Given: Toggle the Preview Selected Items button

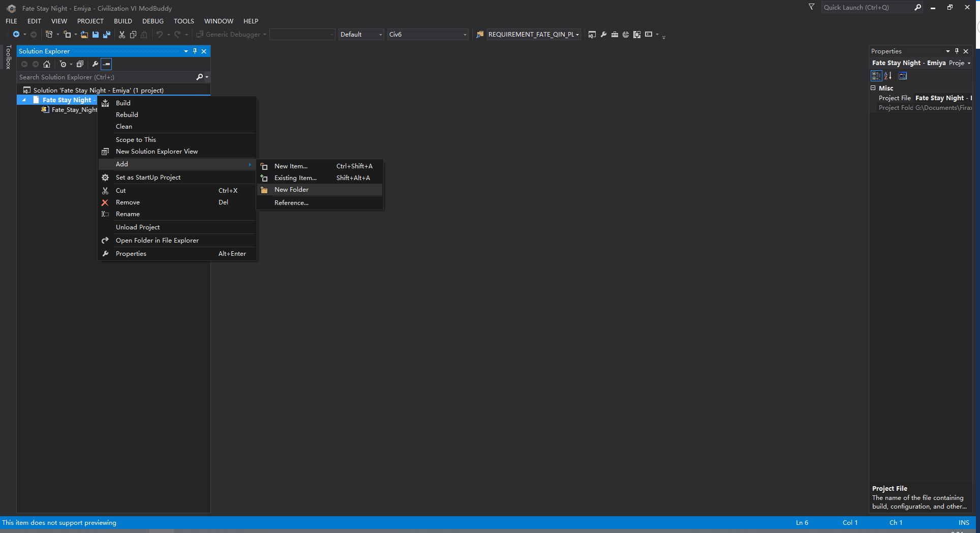Looking at the screenshot, I should click(x=106, y=64).
